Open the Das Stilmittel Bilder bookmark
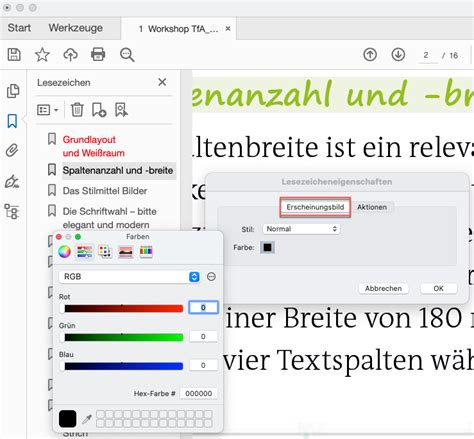This screenshot has width=474, height=439. coord(105,191)
